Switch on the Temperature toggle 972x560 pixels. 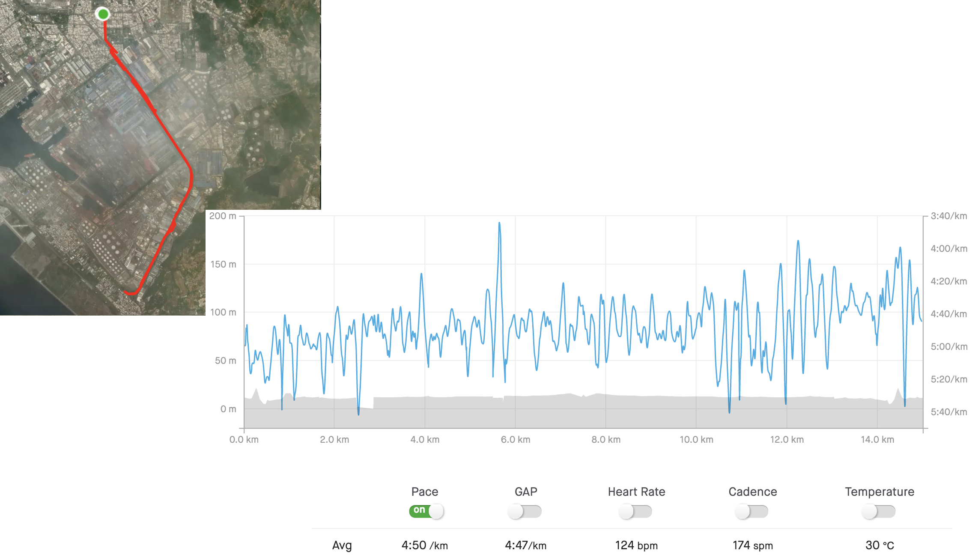click(879, 511)
